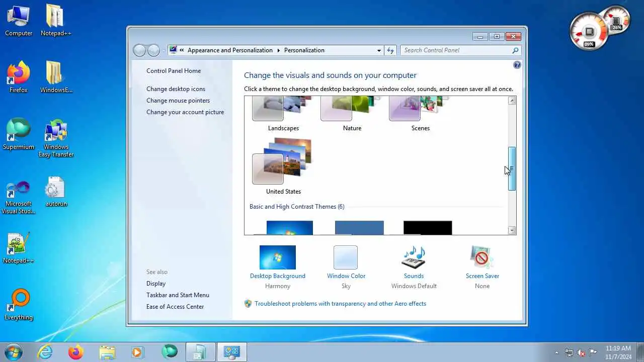The height and width of the screenshot is (362, 644).
Task: Click the Back navigation arrow
Action: point(139,50)
